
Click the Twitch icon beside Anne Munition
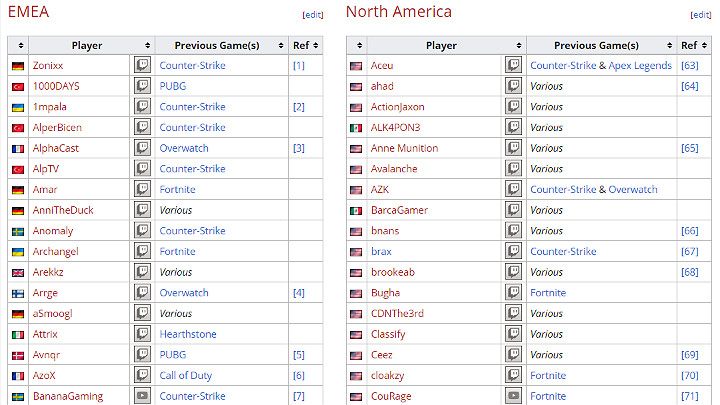pos(513,148)
